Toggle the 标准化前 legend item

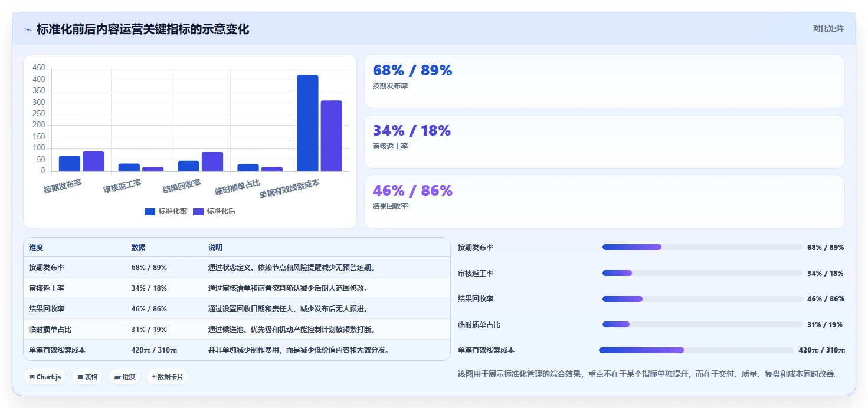[166, 211]
